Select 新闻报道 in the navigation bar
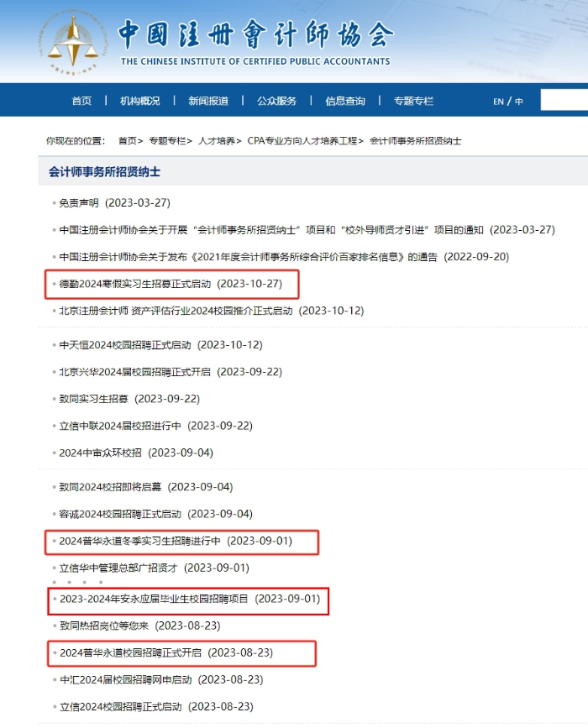 pos(208,101)
